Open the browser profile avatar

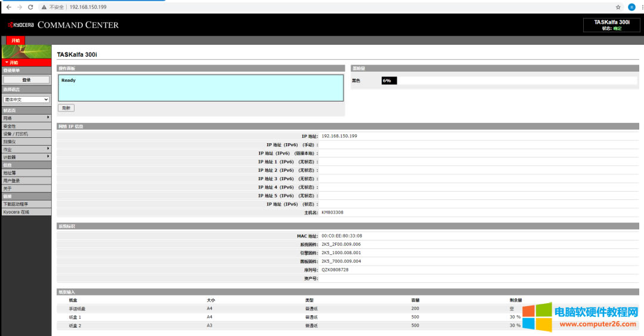[631, 7]
